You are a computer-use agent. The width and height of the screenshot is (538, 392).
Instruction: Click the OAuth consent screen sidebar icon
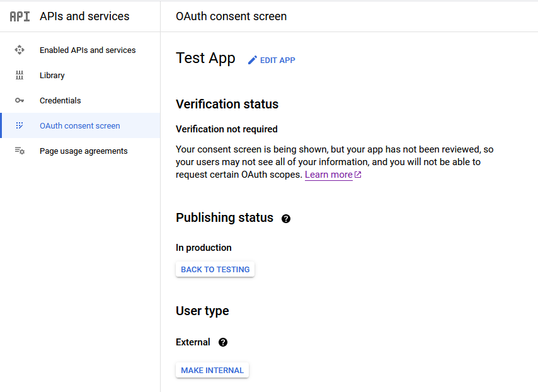(x=20, y=125)
